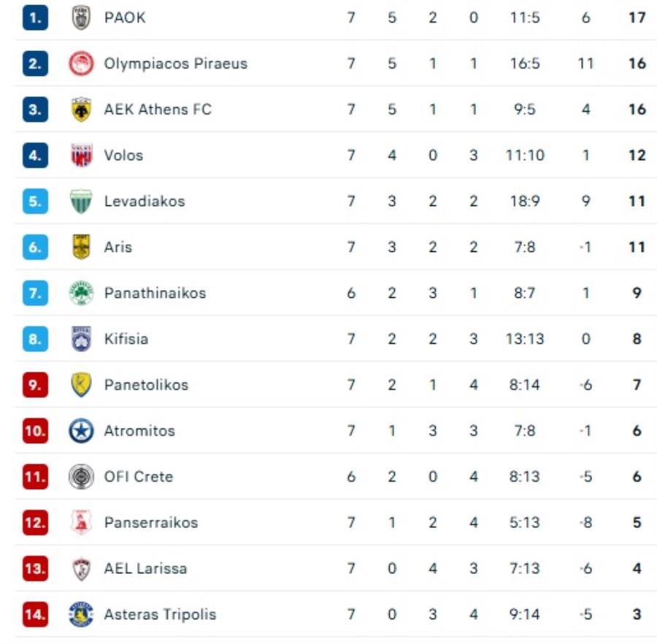The width and height of the screenshot is (657, 644).
Task: Click the Kifisia club crest
Action: [81, 340]
